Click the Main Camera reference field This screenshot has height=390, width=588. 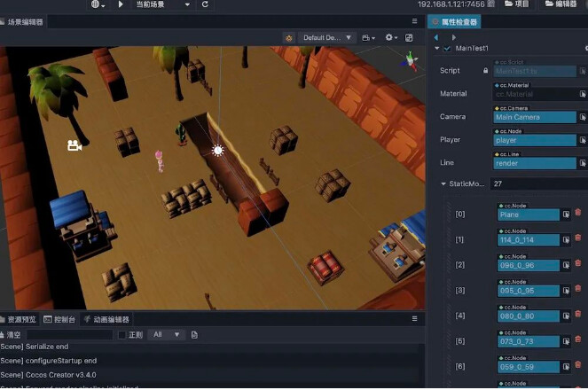coord(535,117)
